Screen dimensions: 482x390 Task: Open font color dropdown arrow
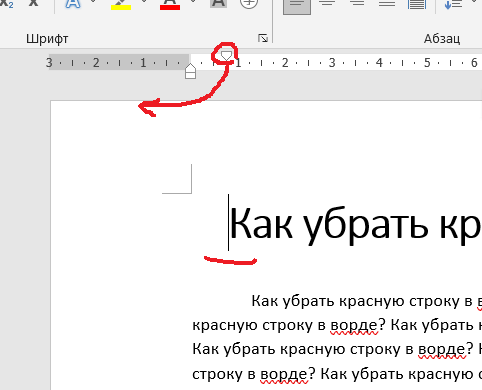click(x=193, y=2)
